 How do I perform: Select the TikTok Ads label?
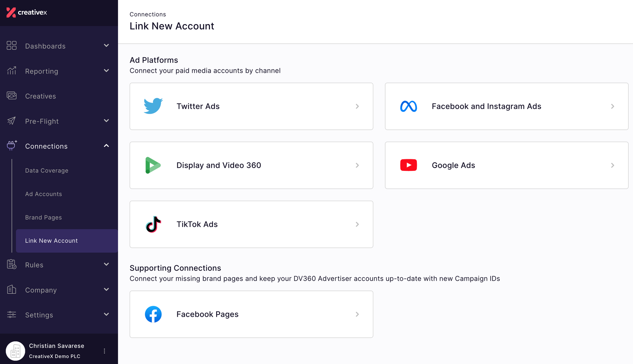click(197, 224)
